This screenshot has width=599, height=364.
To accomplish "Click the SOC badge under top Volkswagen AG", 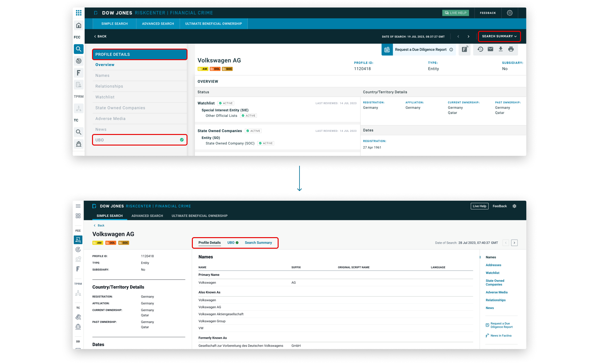I will 227,69.
